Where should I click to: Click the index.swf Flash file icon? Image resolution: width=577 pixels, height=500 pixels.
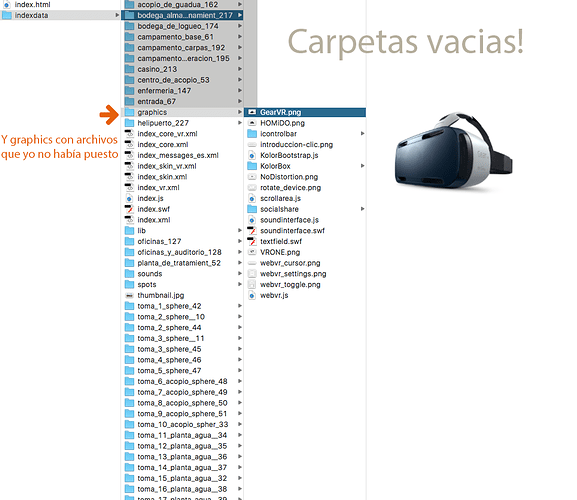(129, 209)
